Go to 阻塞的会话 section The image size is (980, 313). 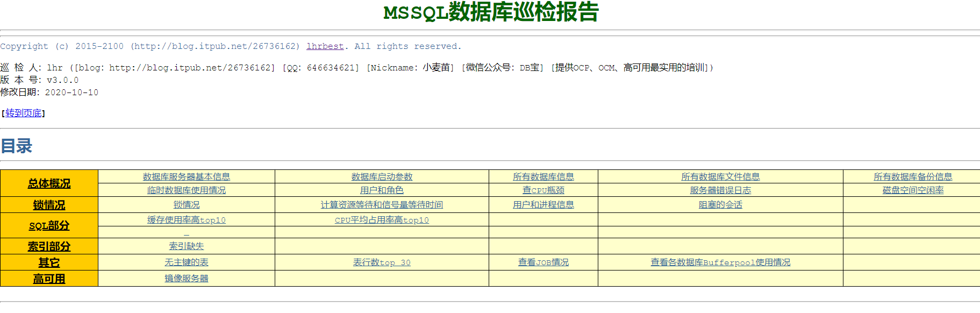click(x=720, y=204)
